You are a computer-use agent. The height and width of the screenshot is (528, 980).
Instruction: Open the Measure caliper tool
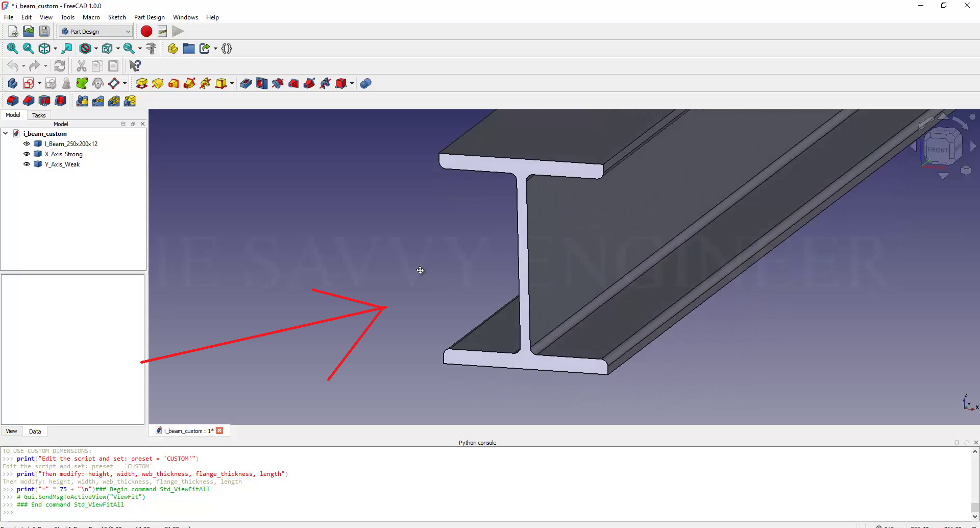pos(151,49)
